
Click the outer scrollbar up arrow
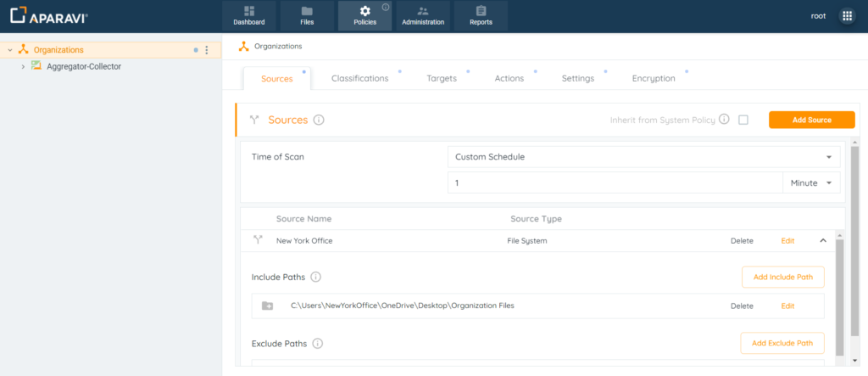coord(854,143)
